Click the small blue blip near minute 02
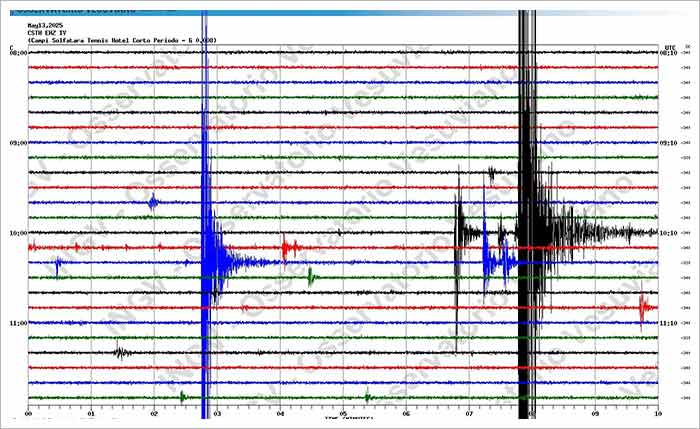This screenshot has height=429, width=700. [153, 203]
